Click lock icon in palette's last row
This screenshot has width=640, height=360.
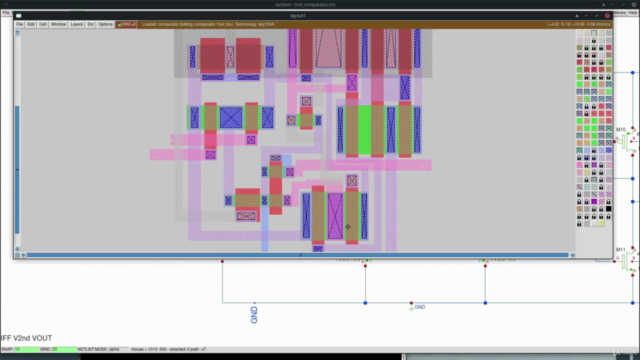pos(579,223)
